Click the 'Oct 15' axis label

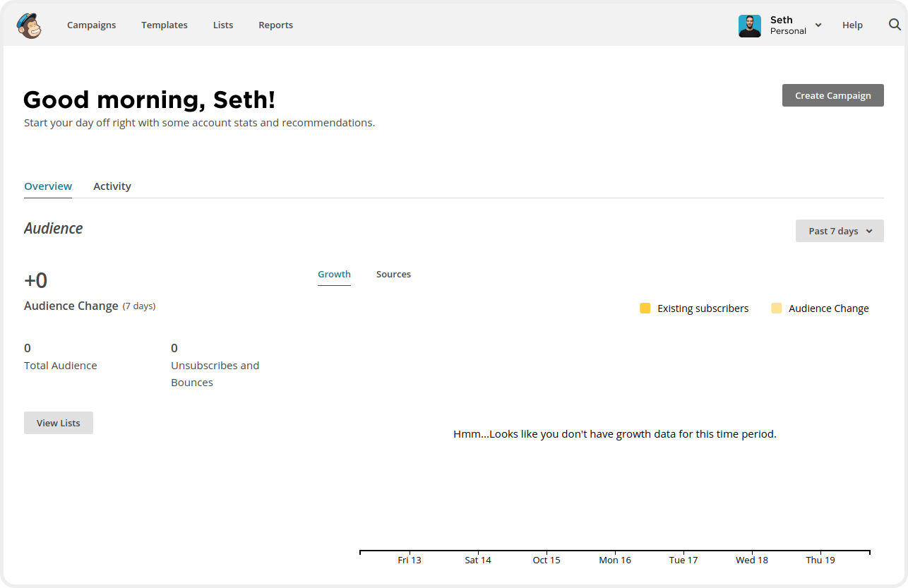(x=546, y=560)
